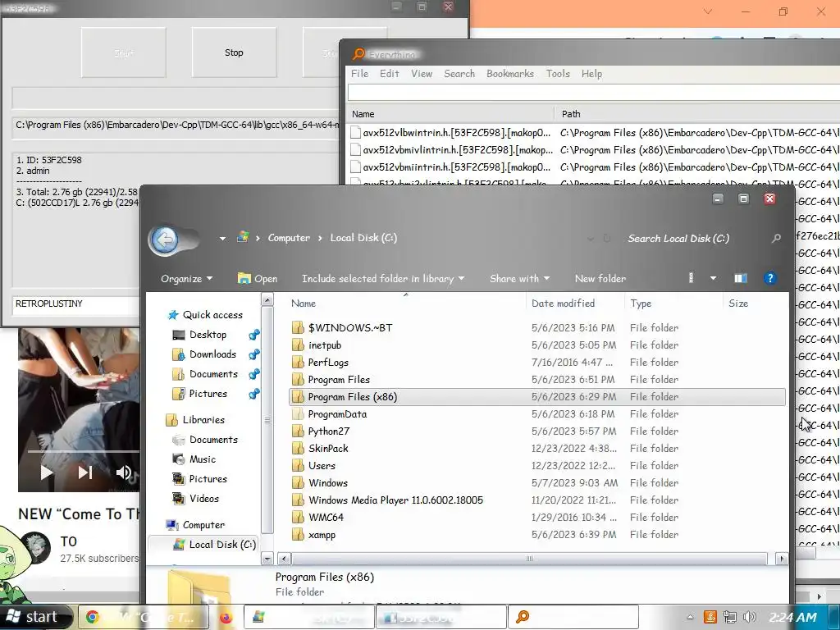The width and height of the screenshot is (840, 630).
Task: Click navigation pane scroll down arrow
Action: pyautogui.click(x=267, y=559)
